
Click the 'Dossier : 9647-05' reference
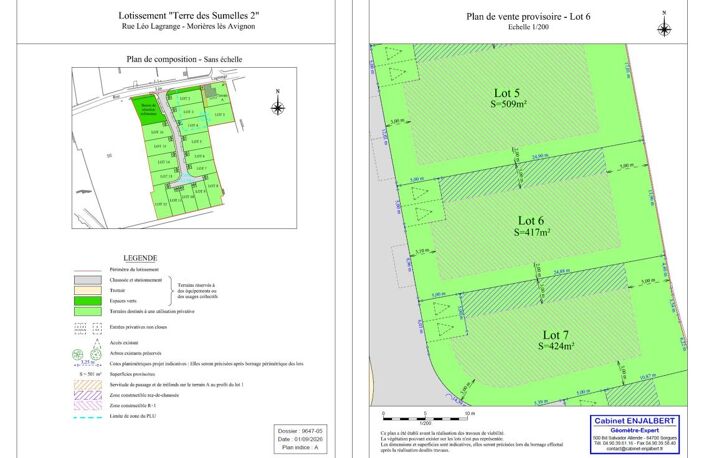[x=300, y=431]
